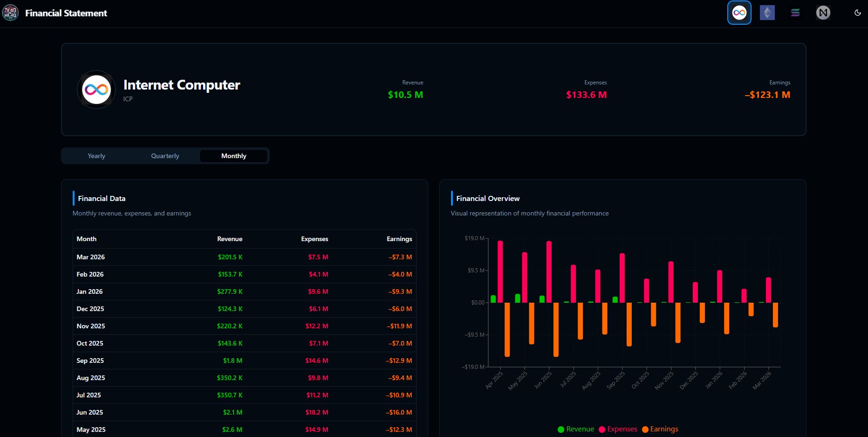Click the Financial Statement page title

pyautogui.click(x=66, y=13)
